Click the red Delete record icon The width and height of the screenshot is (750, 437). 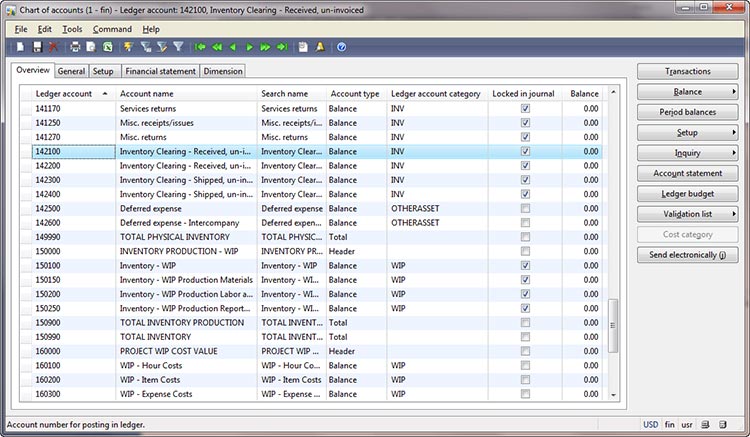coord(53,47)
